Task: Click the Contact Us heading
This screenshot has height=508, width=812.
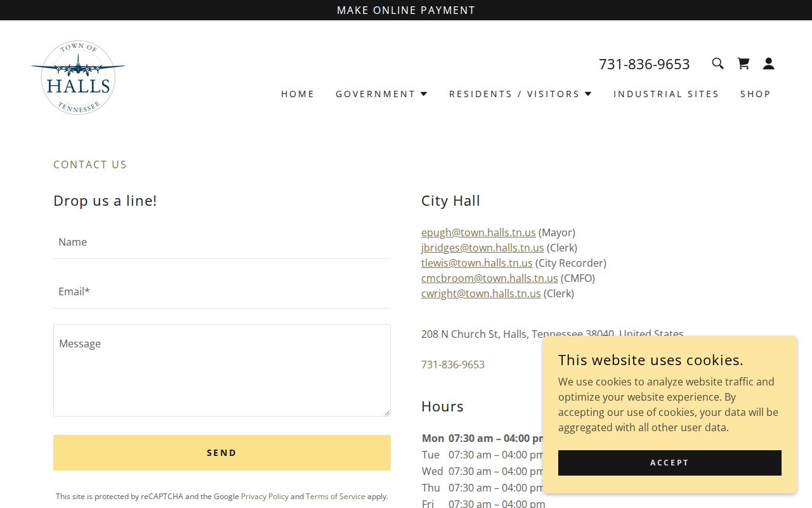Action: [x=90, y=164]
